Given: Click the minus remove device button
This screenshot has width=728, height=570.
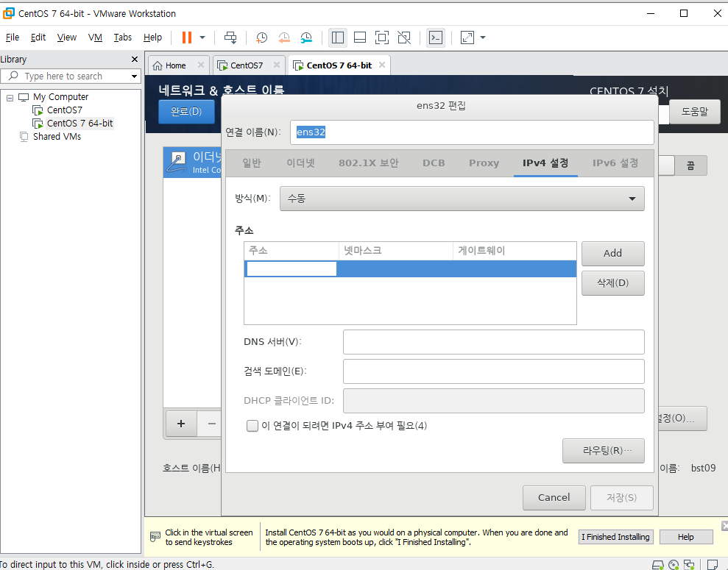Looking at the screenshot, I should click(212, 424).
